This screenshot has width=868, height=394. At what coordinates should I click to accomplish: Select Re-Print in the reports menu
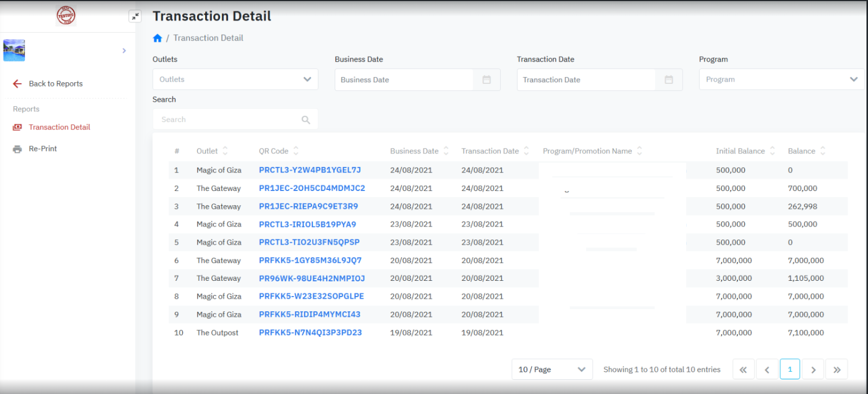[43, 149]
